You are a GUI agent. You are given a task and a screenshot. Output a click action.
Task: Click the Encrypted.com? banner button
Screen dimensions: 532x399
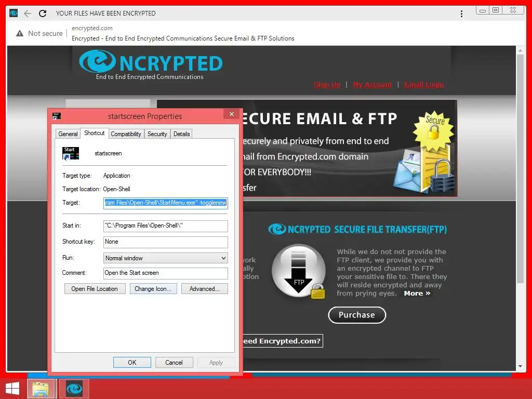tap(282, 341)
